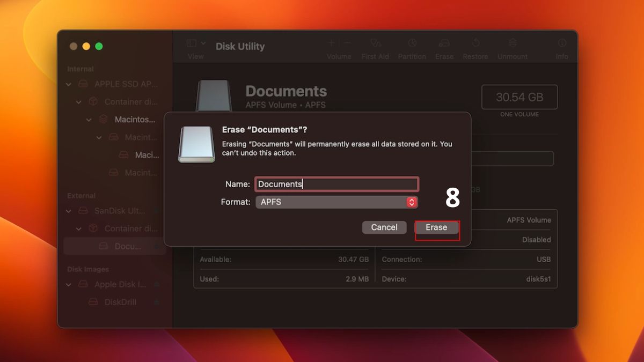Eject the DiskDrill volume
Screen dimensions: 644x362
point(156,302)
